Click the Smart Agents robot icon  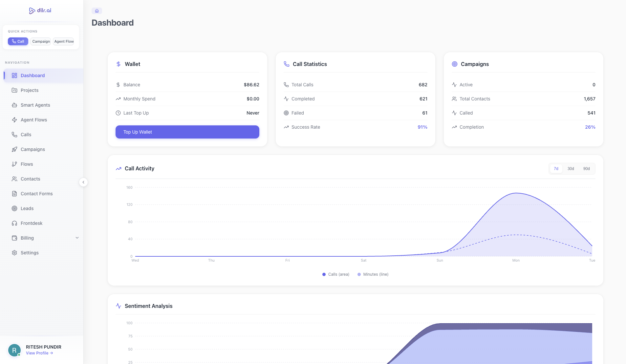coord(14,105)
